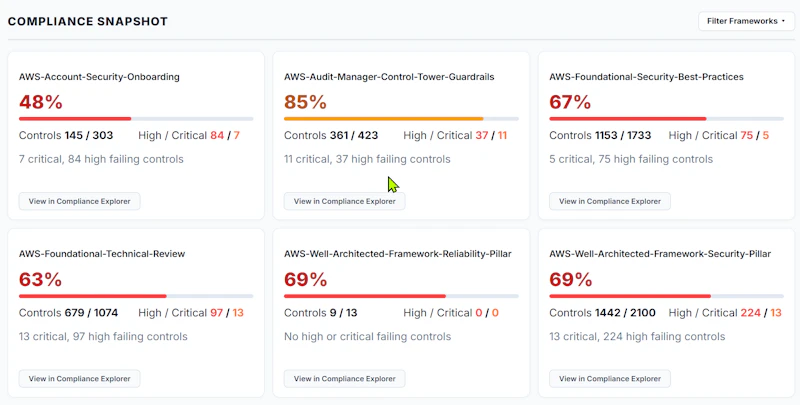Click the Security-Pillar card's 69% score

click(570, 280)
